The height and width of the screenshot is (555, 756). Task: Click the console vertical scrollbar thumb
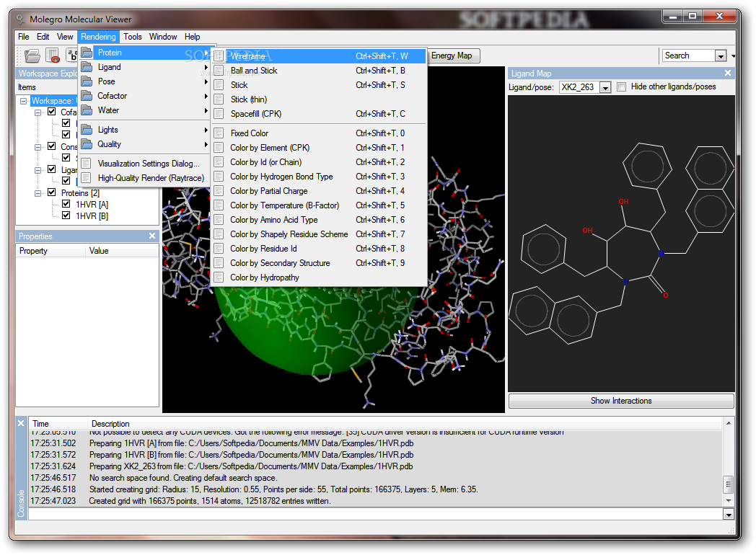[728, 484]
